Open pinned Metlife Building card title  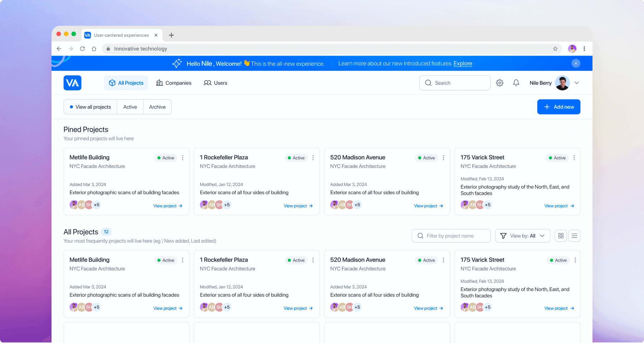[x=89, y=158]
